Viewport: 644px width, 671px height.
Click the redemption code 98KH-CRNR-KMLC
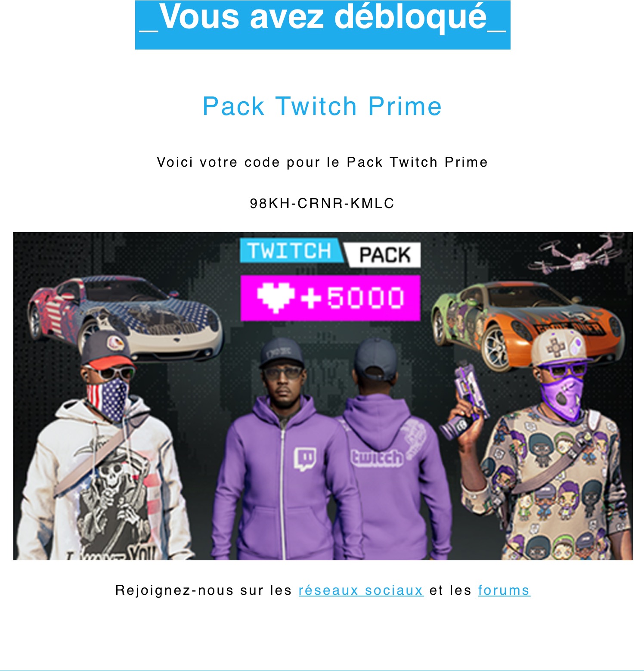pos(322,203)
